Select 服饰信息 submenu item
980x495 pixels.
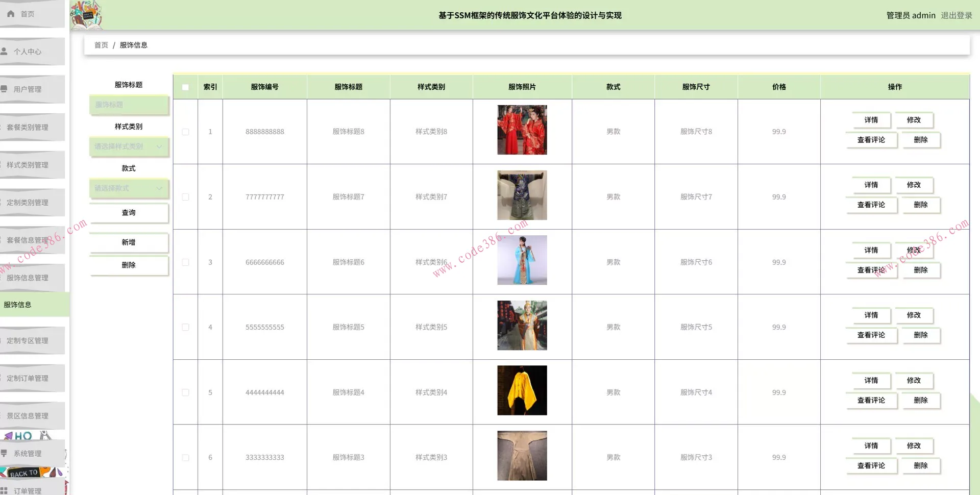click(x=34, y=305)
